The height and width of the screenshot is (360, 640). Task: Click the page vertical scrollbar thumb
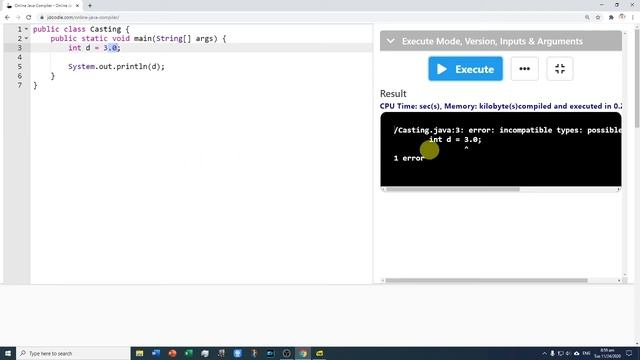tap(637, 77)
